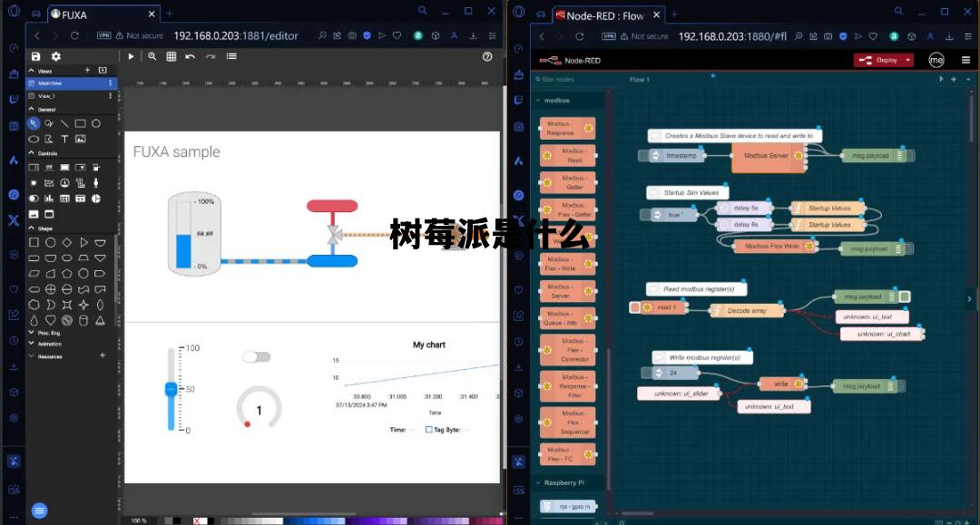Open the list icon in FUXA toolbar
This screenshot has height=525, width=980.
tap(231, 56)
